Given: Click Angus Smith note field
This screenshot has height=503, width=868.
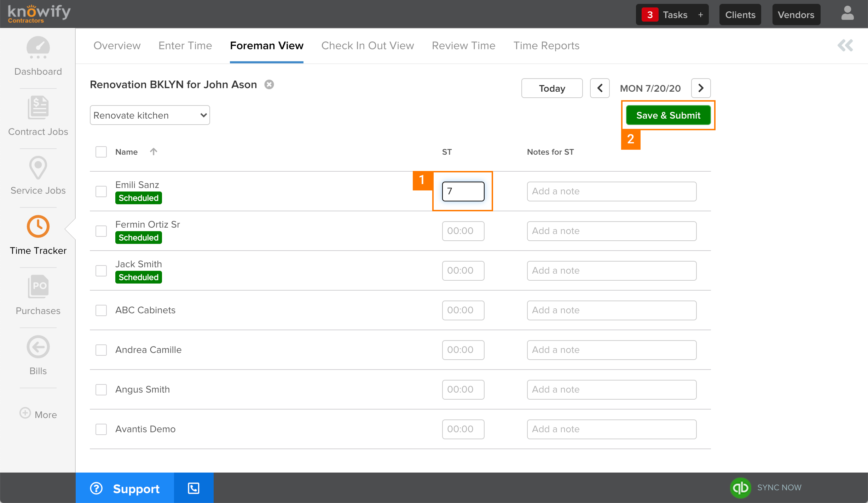Looking at the screenshot, I should coord(612,390).
